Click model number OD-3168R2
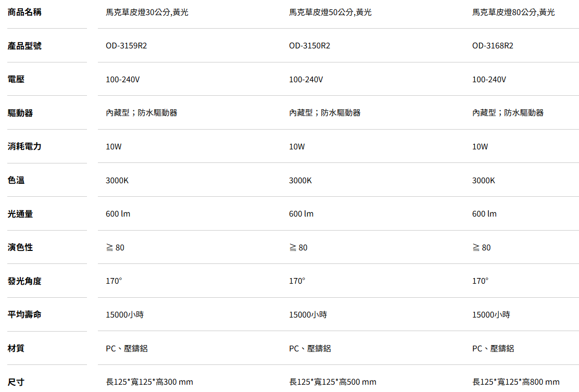The height and width of the screenshot is (392, 579). click(x=493, y=46)
